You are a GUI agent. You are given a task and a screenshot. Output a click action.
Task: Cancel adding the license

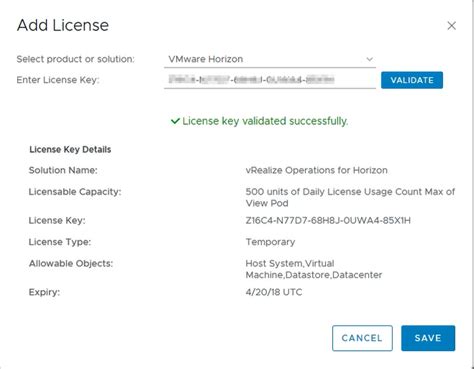(x=362, y=338)
